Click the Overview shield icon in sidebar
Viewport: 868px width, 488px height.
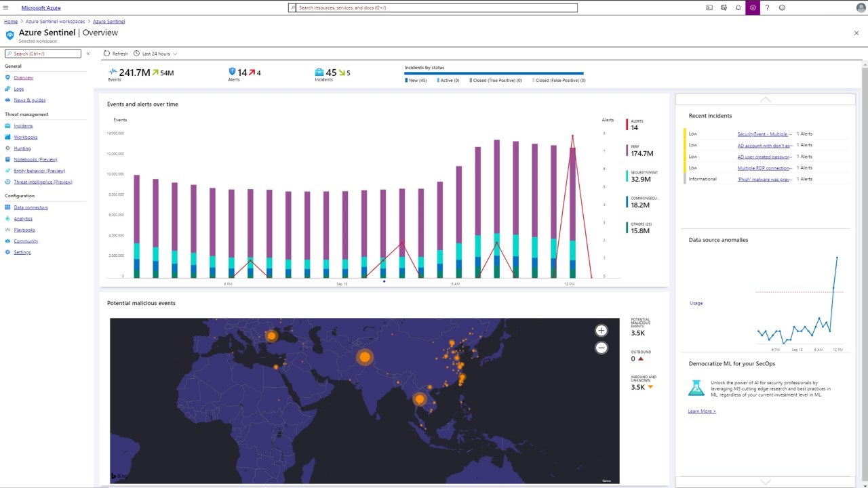(8, 78)
